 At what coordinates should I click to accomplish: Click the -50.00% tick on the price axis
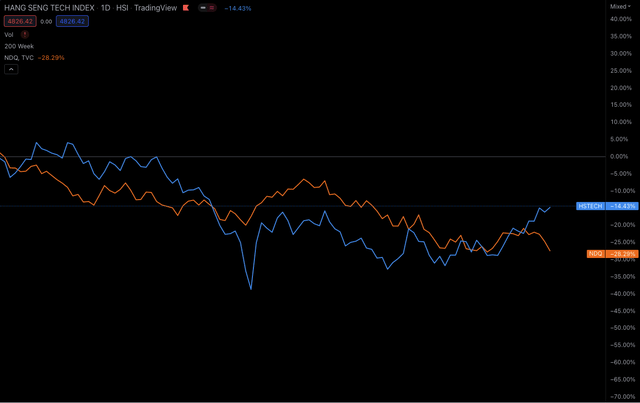click(622, 328)
